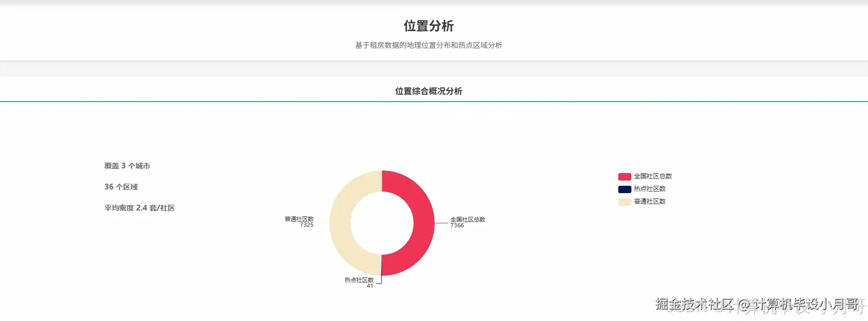Click the 覆盖 3 个城市 statistic
The width and height of the screenshot is (868, 321).
click(127, 166)
